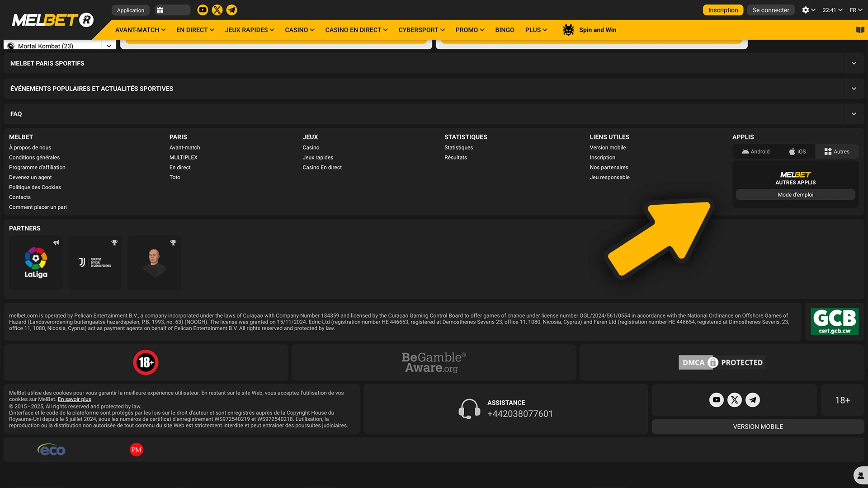Click the BeGambleAware.org logo
The image size is (868, 488).
coord(434,362)
